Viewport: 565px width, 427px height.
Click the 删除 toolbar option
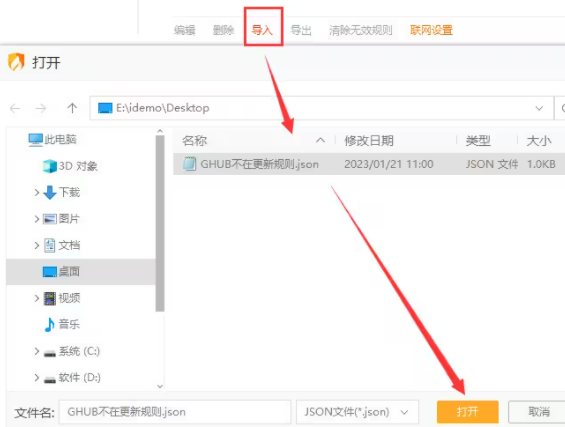click(223, 30)
